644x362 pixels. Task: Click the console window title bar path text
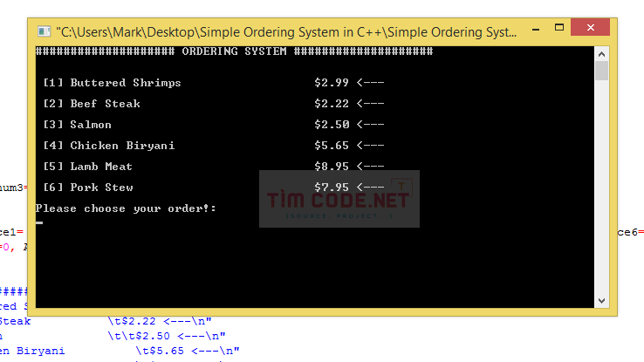point(287,32)
